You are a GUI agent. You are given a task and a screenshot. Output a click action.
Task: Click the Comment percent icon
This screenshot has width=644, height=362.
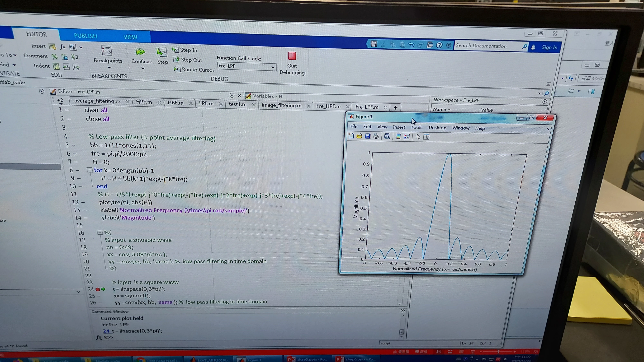click(x=55, y=57)
